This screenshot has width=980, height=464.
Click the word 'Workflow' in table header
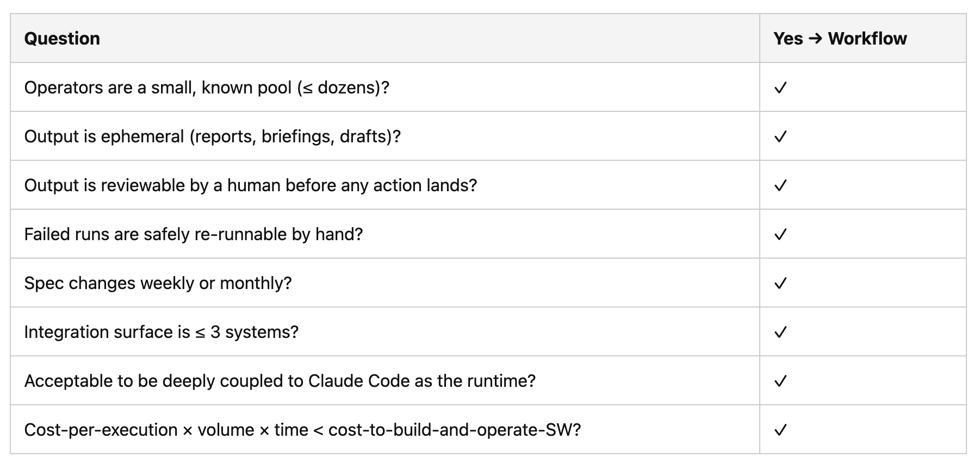click(867, 39)
